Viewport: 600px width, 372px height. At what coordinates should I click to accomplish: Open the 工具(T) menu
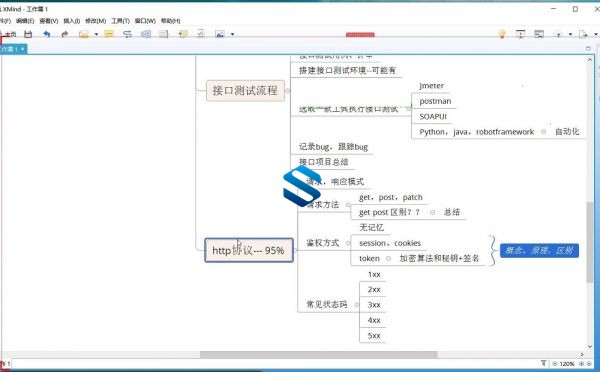pyautogui.click(x=121, y=21)
